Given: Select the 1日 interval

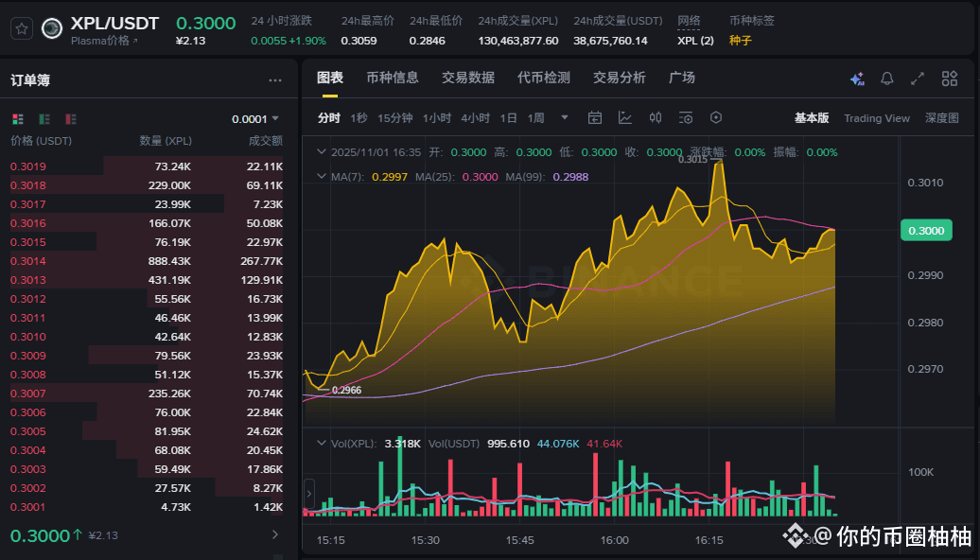Looking at the screenshot, I should pos(508,118).
